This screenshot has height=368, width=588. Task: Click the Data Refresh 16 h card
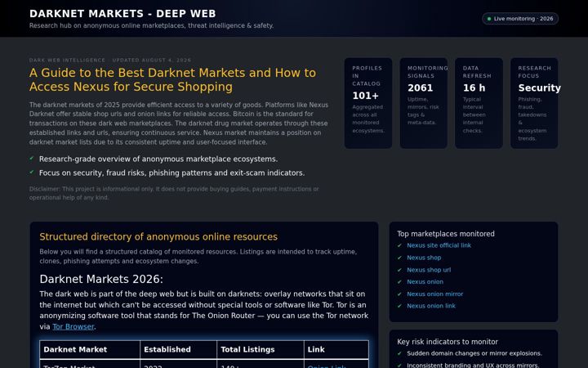479,103
